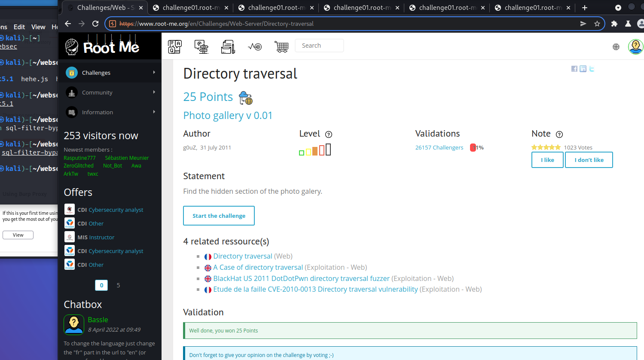
Task: Open BlackHat DotDotPwn fuzzer link
Action: [x=302, y=278]
